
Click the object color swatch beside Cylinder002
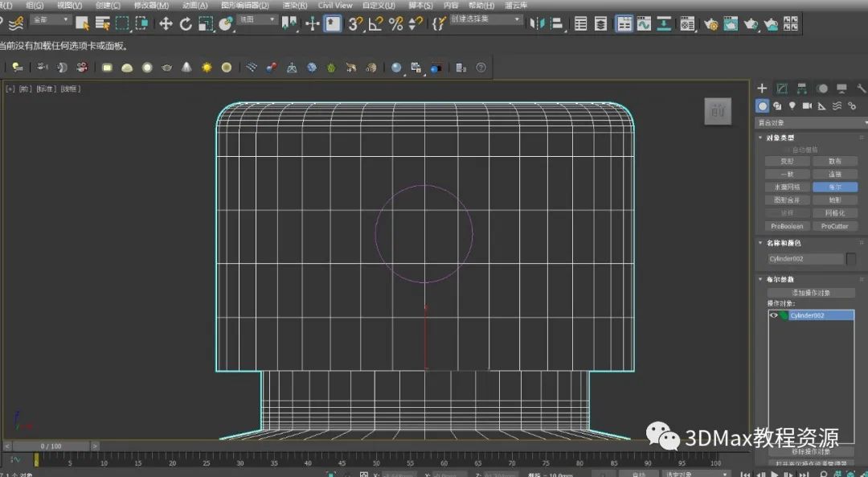coord(851,259)
